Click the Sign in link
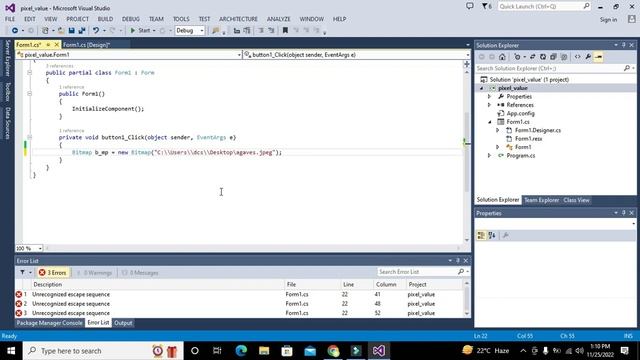The image size is (640, 360). (608, 20)
